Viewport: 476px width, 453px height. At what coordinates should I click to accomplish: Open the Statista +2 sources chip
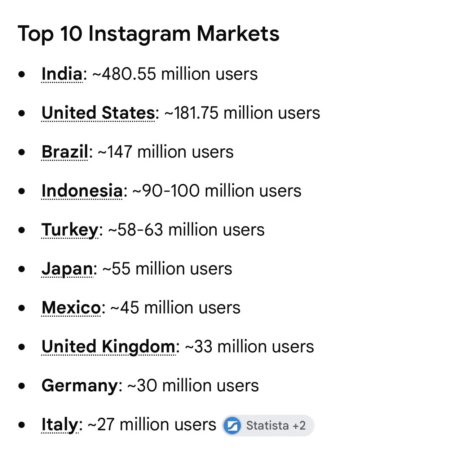point(268,426)
